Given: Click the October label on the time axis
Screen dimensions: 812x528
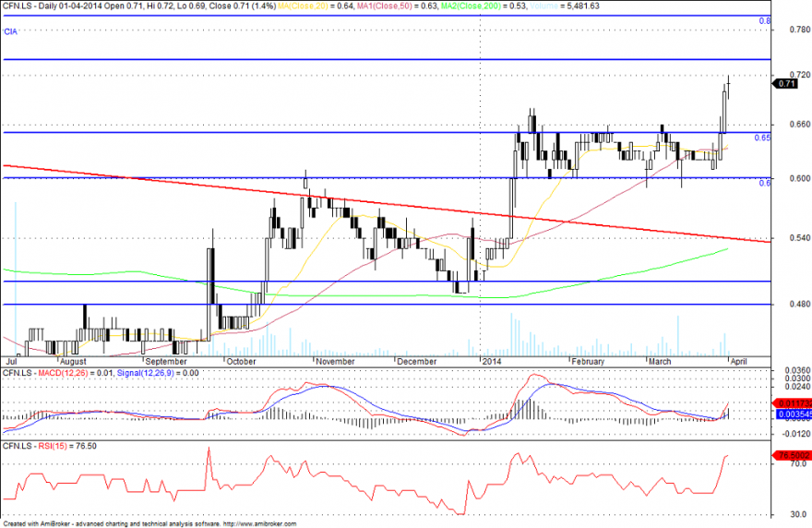Looking at the screenshot, I should tap(241, 361).
